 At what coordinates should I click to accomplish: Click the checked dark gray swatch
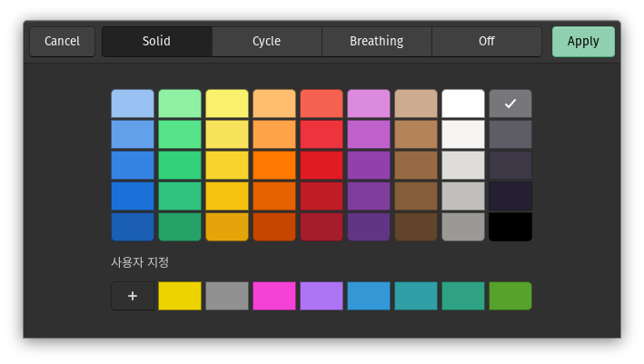[510, 103]
